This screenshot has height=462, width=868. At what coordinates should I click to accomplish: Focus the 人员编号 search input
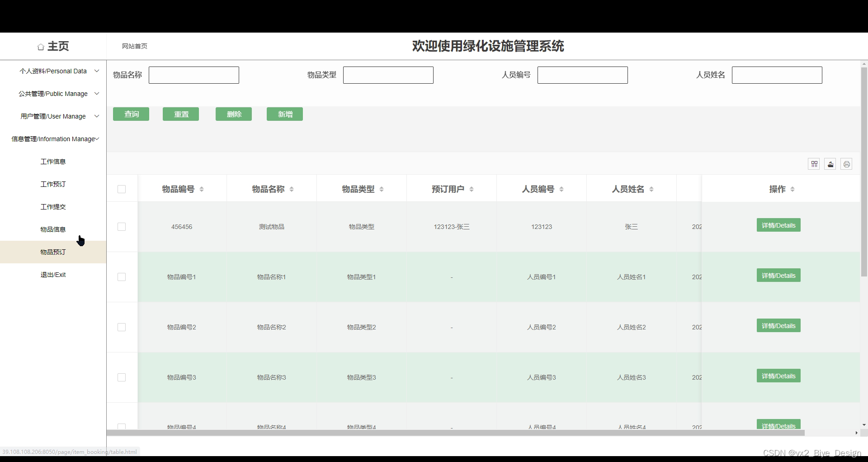pos(583,75)
